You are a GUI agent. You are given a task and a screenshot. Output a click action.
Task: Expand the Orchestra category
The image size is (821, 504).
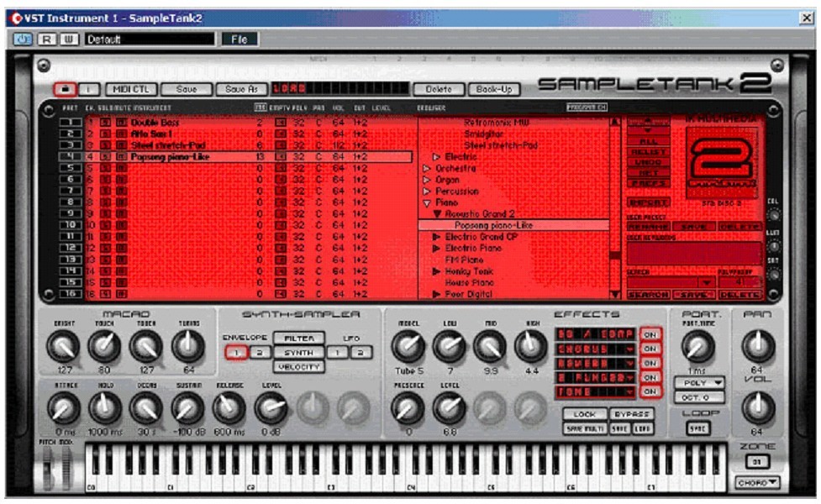tap(427, 168)
